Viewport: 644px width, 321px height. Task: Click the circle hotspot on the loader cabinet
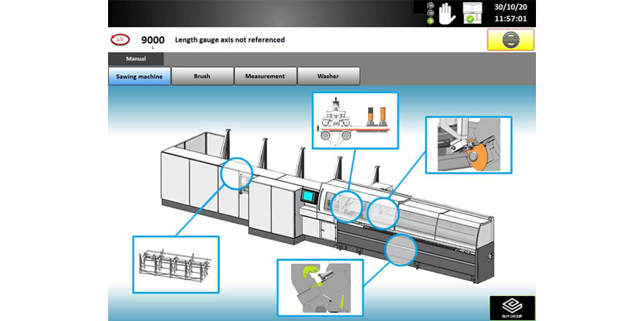point(238,174)
